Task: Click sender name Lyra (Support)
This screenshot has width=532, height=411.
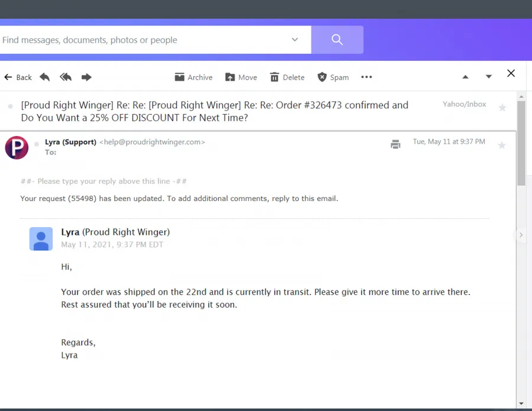Action: tap(70, 142)
